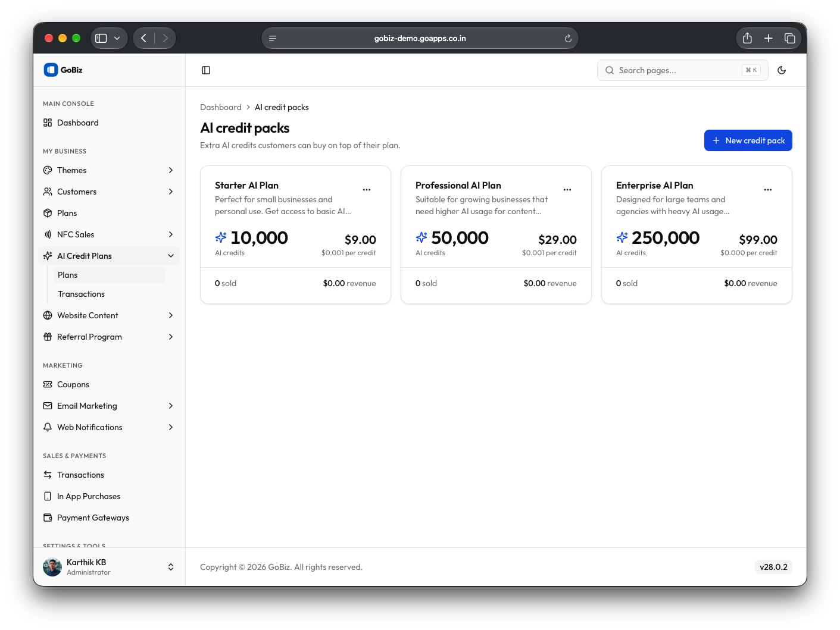
Task: Click the v28.0.2 version badge
Action: click(x=773, y=567)
